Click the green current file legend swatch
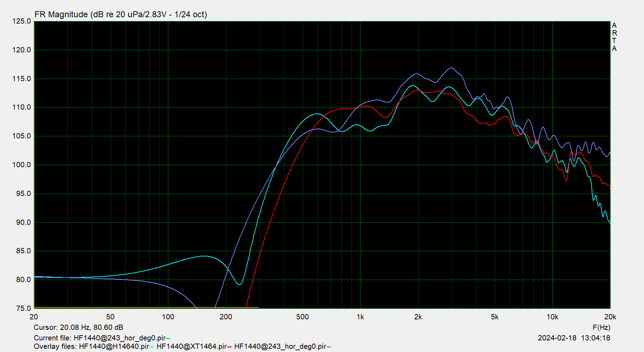 pos(168,338)
